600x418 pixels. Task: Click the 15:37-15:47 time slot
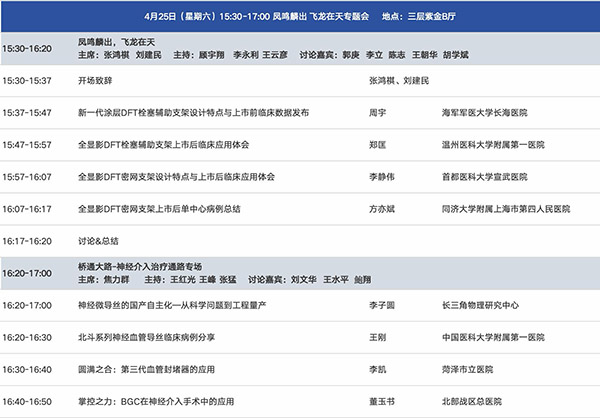[x=27, y=113]
